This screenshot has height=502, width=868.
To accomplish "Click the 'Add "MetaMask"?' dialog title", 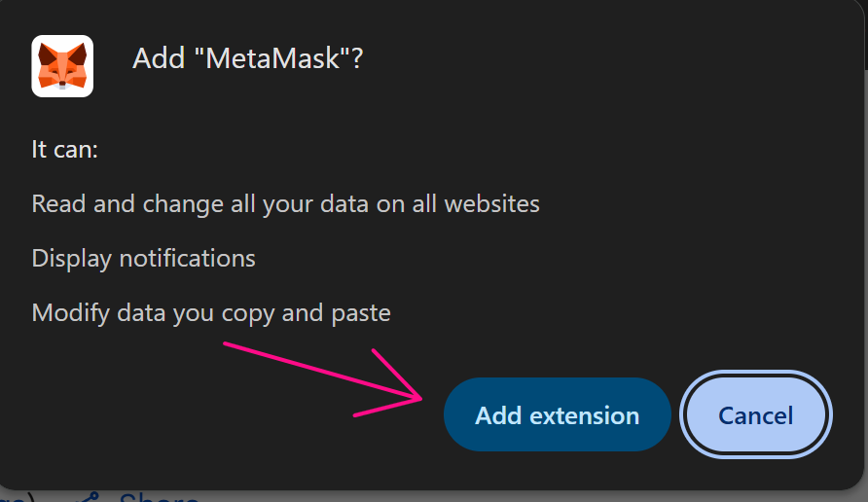I will point(247,58).
